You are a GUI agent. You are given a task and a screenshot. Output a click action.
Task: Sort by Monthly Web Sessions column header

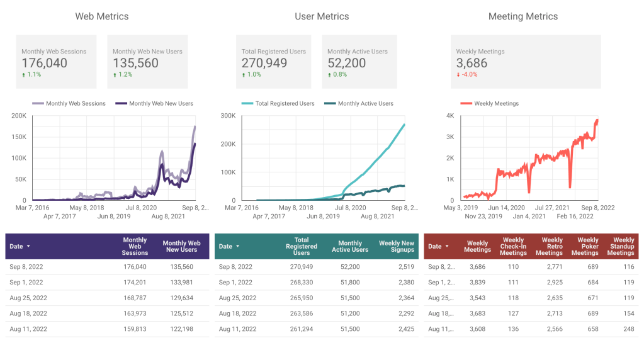pos(135,246)
